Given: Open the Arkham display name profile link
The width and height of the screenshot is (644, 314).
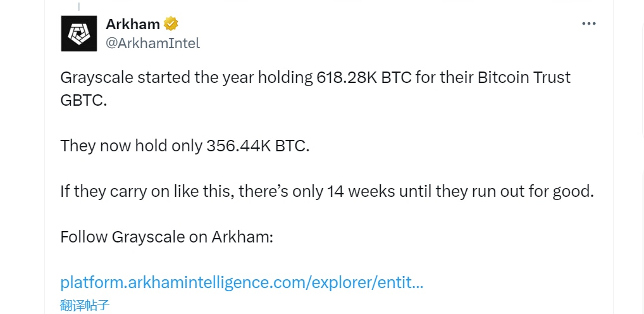Looking at the screenshot, I should pyautogui.click(x=133, y=24).
